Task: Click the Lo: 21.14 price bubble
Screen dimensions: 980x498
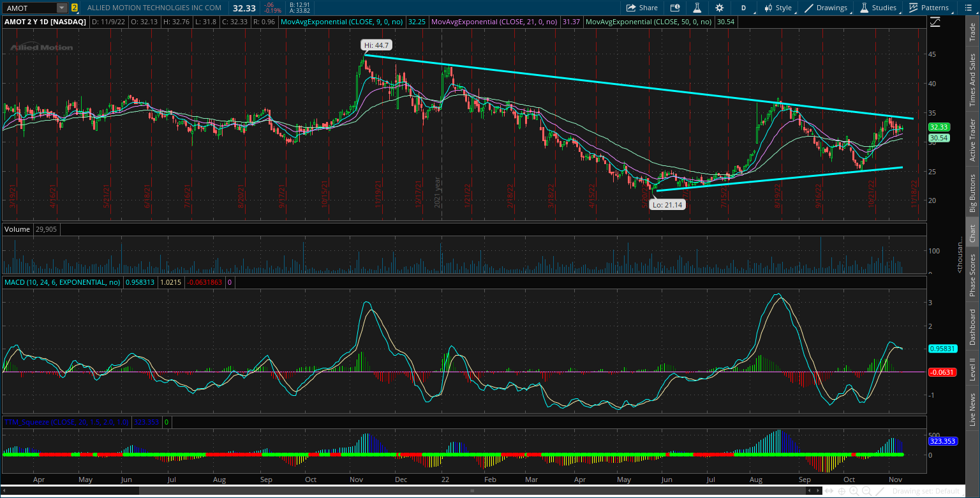Action: click(667, 205)
